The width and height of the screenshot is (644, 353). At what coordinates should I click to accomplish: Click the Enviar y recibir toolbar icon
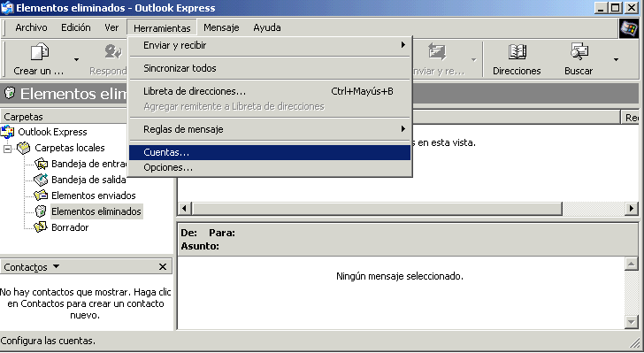coord(437,52)
